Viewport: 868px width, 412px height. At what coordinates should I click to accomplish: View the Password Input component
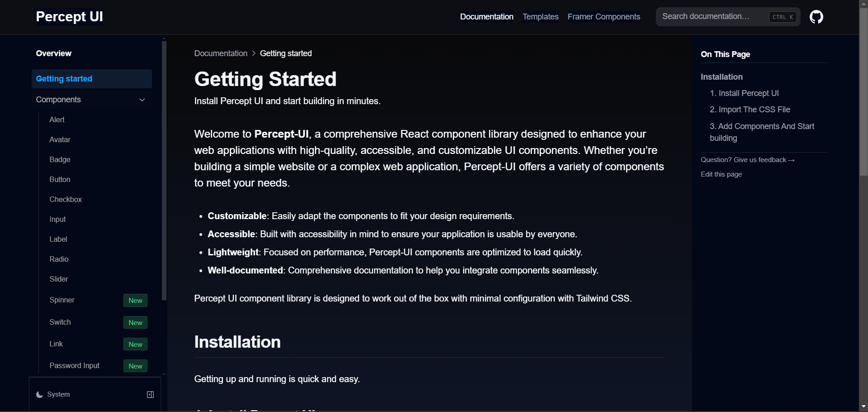pos(74,365)
